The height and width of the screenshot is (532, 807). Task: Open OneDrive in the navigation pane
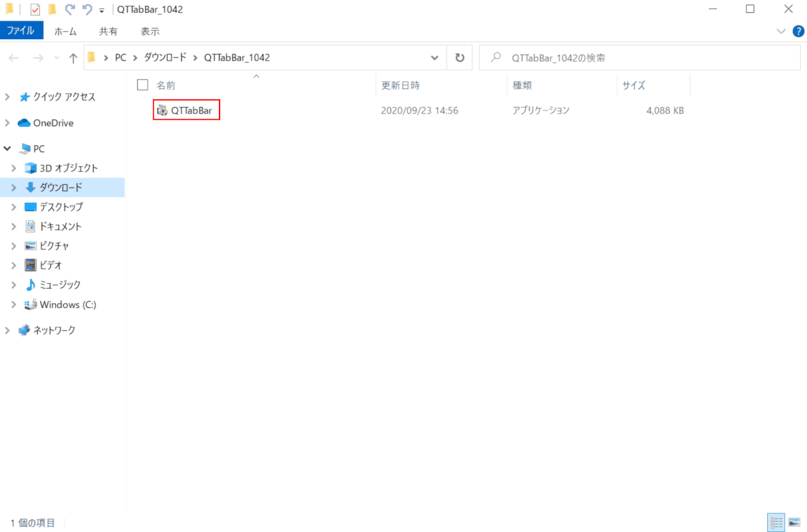[x=53, y=123]
